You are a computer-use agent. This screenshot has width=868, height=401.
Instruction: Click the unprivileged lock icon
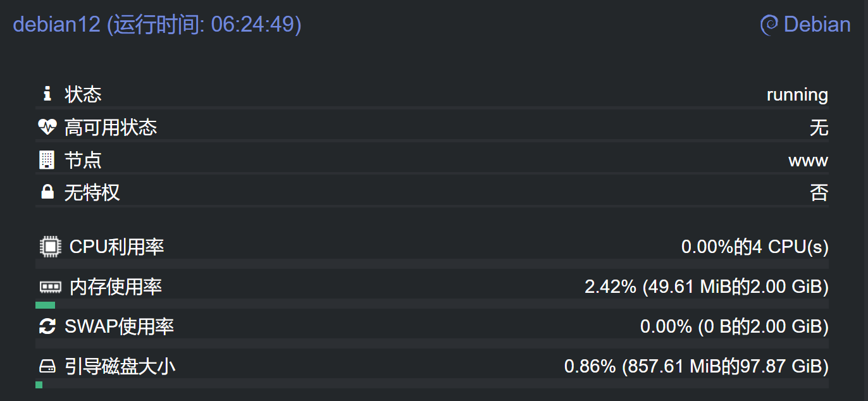pos(47,192)
